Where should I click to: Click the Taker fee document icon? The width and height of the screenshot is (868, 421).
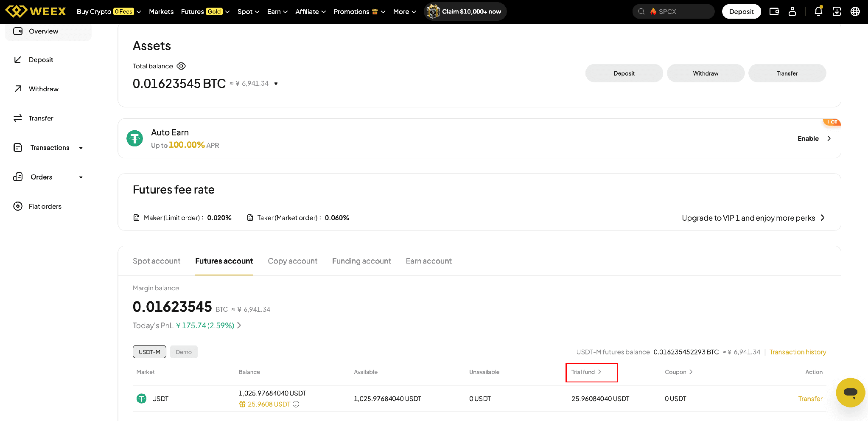[x=250, y=218]
